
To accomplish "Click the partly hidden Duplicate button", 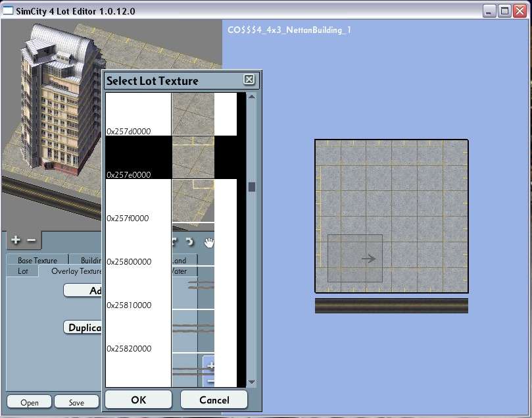I will (x=83, y=327).
